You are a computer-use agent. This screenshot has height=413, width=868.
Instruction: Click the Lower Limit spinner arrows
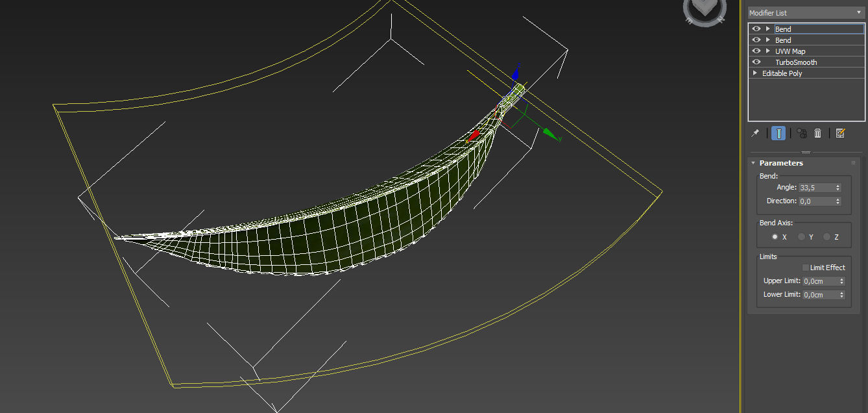pos(841,295)
